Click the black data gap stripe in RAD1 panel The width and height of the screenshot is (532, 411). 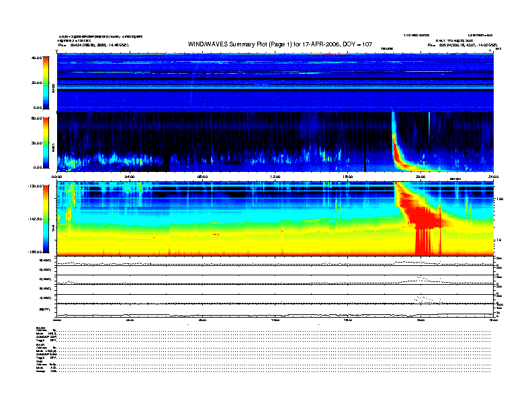[365, 159]
